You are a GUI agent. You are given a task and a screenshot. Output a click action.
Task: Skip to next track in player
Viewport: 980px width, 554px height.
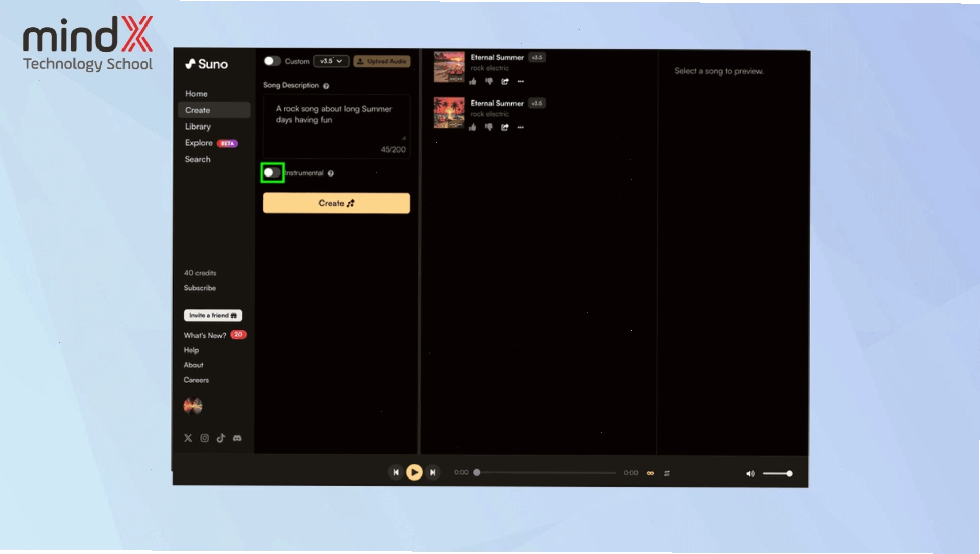433,472
